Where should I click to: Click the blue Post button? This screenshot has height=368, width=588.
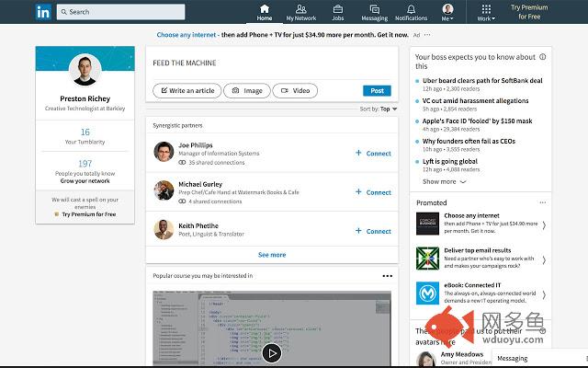click(x=377, y=91)
